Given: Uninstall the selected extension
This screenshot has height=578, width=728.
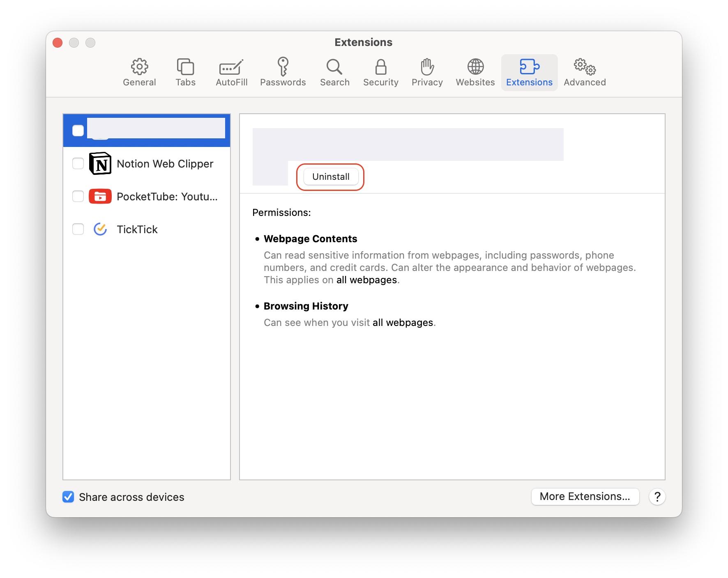Looking at the screenshot, I should click(x=331, y=177).
